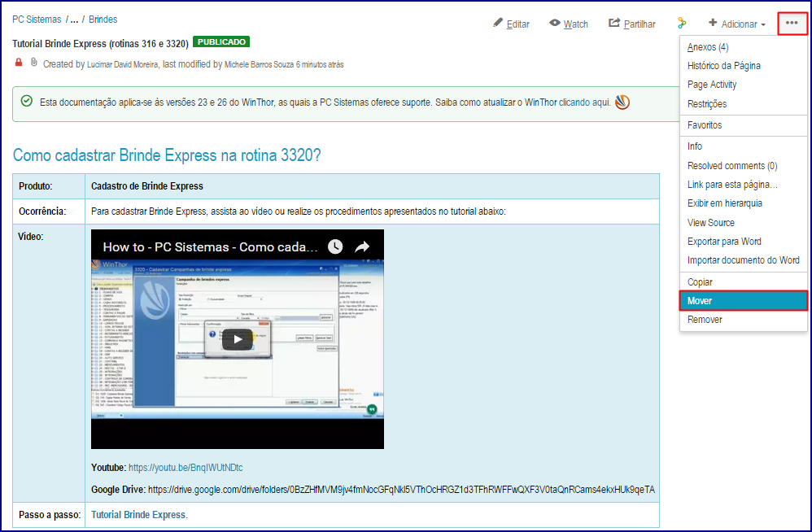The image size is (812, 532).
Task: Click the Watch eye button
Action: tap(569, 24)
